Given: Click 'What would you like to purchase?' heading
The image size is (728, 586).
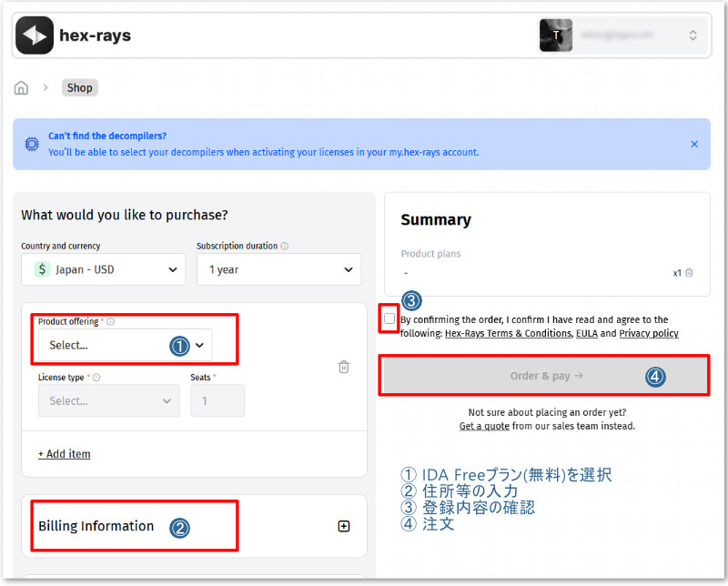Looking at the screenshot, I should [x=125, y=215].
